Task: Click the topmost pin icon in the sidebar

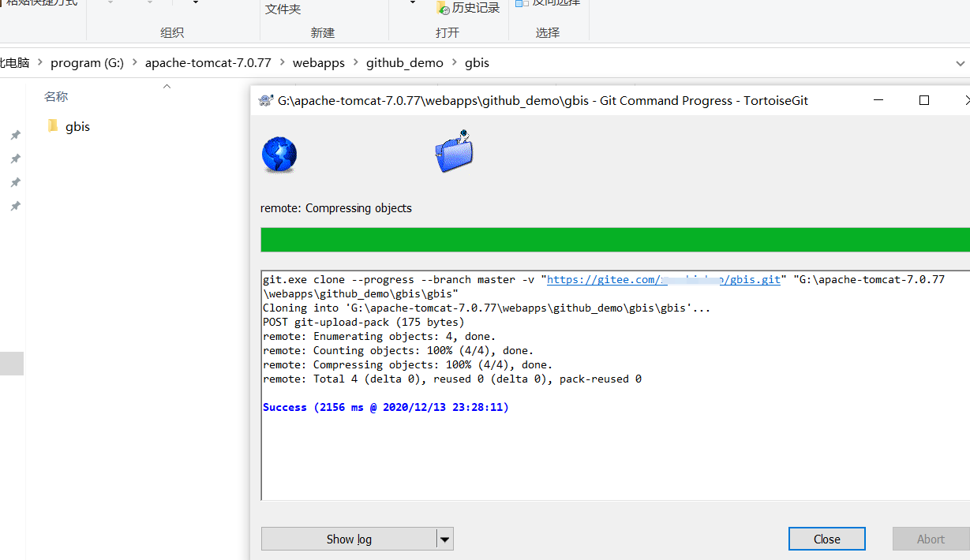Action: (14, 134)
